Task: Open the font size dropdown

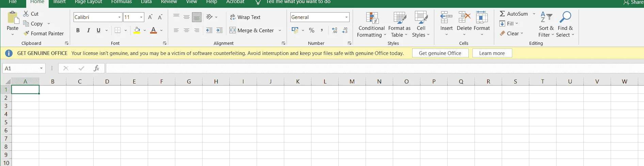Action: [141, 17]
